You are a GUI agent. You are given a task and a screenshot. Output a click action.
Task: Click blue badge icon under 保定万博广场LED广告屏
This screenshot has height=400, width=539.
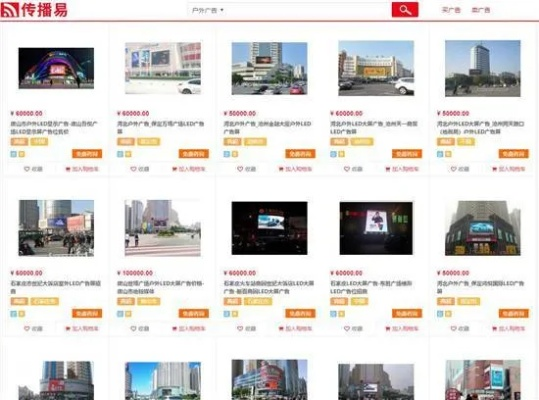[120, 154]
